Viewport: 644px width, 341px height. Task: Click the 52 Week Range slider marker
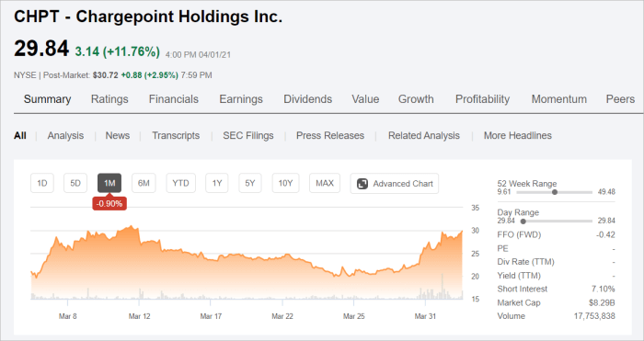pyautogui.click(x=555, y=192)
